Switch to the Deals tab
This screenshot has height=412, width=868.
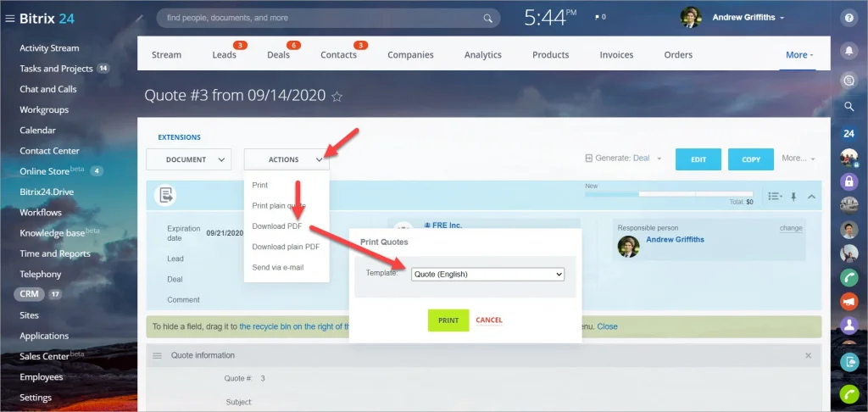click(x=278, y=54)
